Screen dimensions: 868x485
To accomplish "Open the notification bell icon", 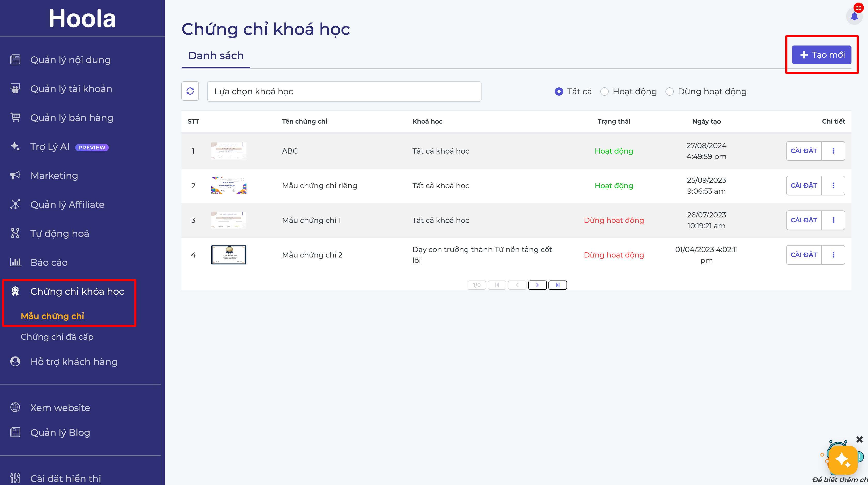I will [x=854, y=16].
